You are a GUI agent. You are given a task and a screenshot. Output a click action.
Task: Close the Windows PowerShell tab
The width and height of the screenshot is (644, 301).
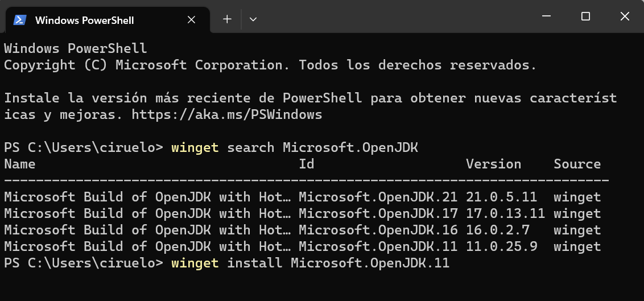coord(192,20)
